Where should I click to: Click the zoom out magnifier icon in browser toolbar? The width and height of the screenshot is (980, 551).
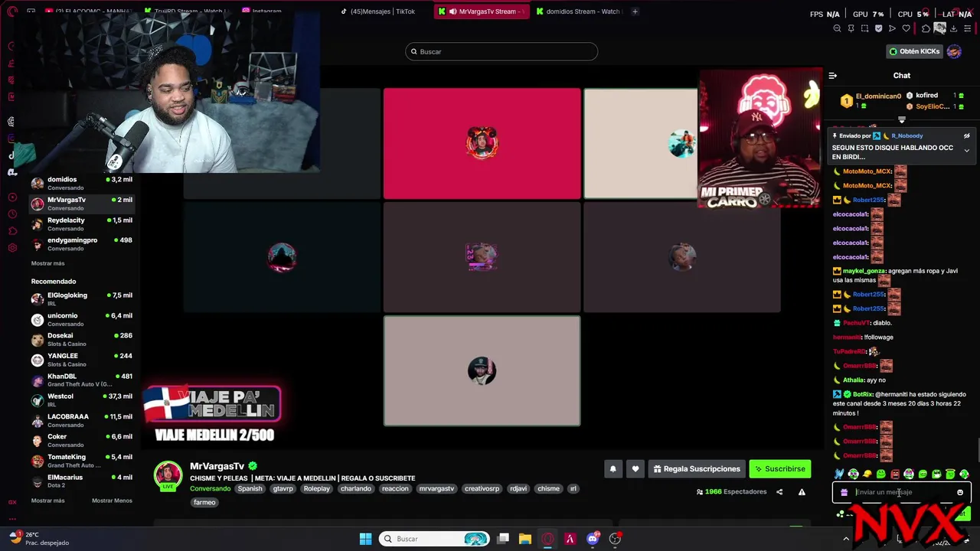click(x=837, y=28)
